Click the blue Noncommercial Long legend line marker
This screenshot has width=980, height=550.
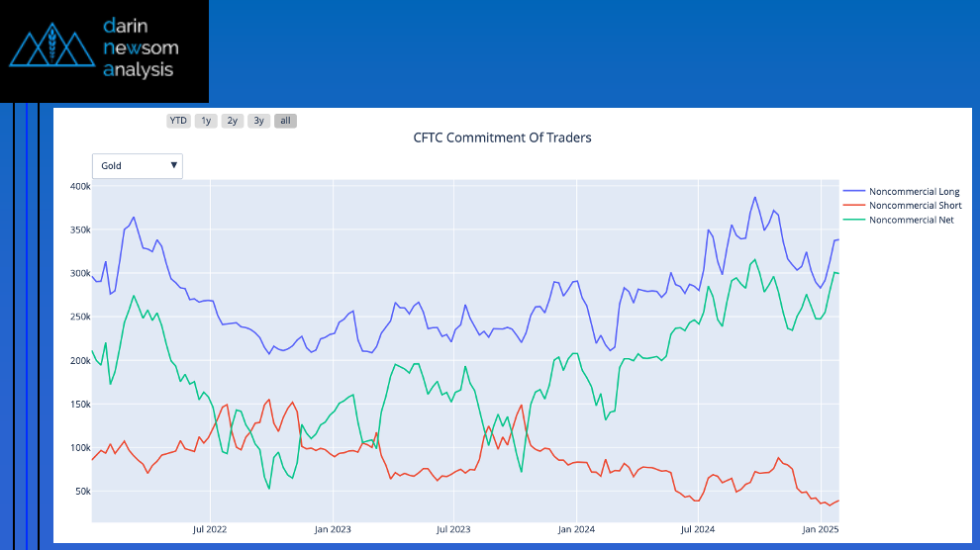pos(853,191)
